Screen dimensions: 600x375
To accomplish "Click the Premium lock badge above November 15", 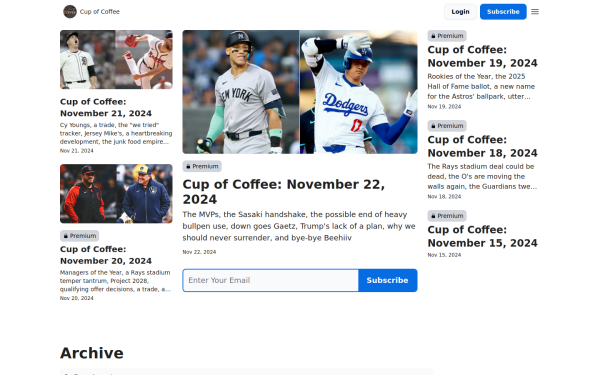I will coord(447,216).
